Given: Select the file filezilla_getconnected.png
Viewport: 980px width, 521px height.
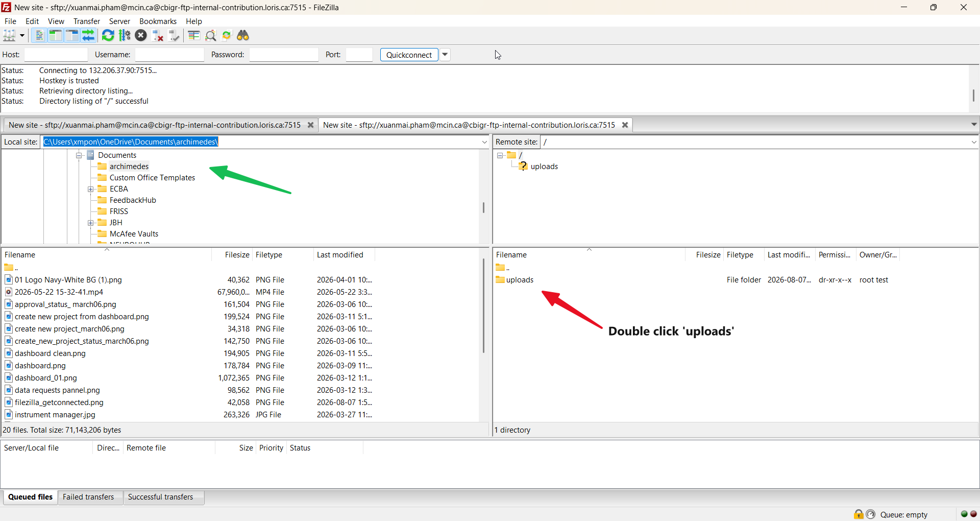Looking at the screenshot, I should pyautogui.click(x=59, y=402).
